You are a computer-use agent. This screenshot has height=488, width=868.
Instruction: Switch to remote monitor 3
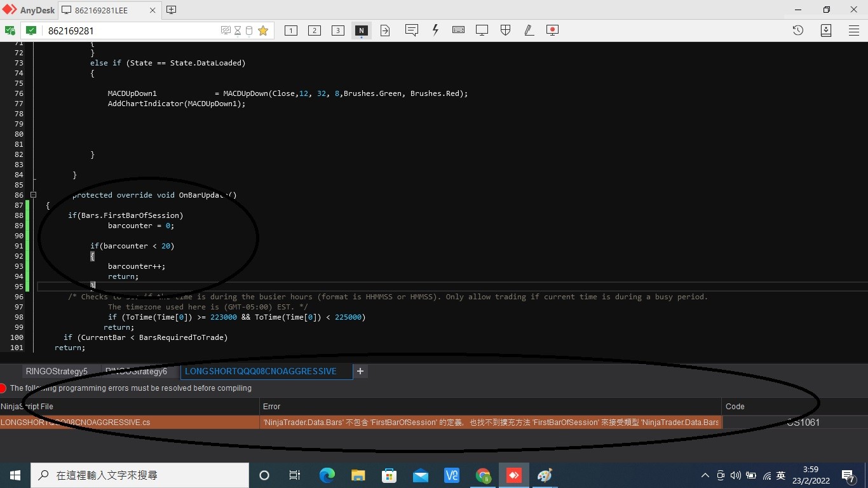coord(338,30)
